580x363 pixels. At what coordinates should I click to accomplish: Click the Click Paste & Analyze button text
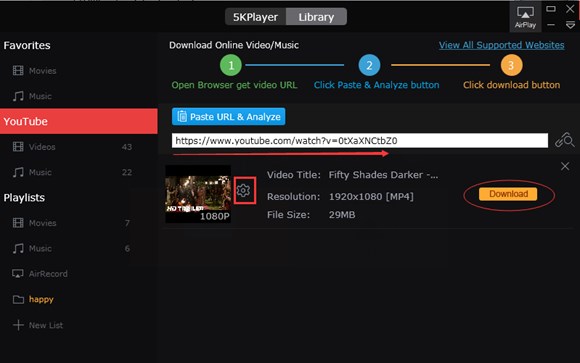(x=377, y=85)
